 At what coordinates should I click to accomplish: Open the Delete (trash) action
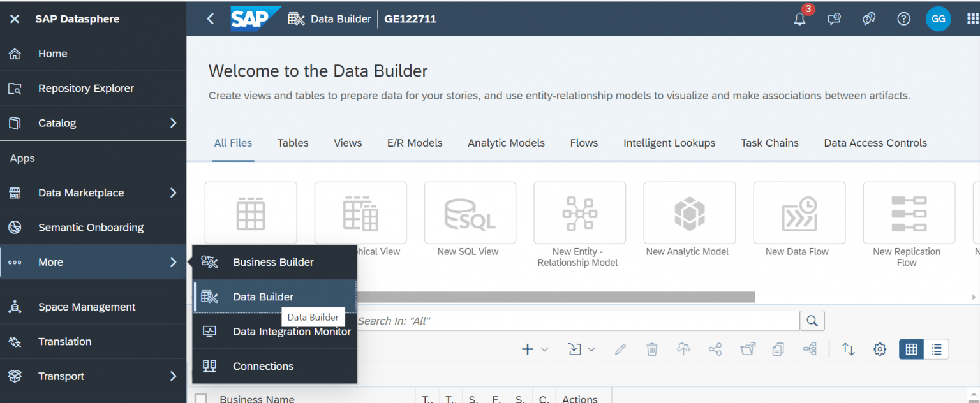click(651, 349)
